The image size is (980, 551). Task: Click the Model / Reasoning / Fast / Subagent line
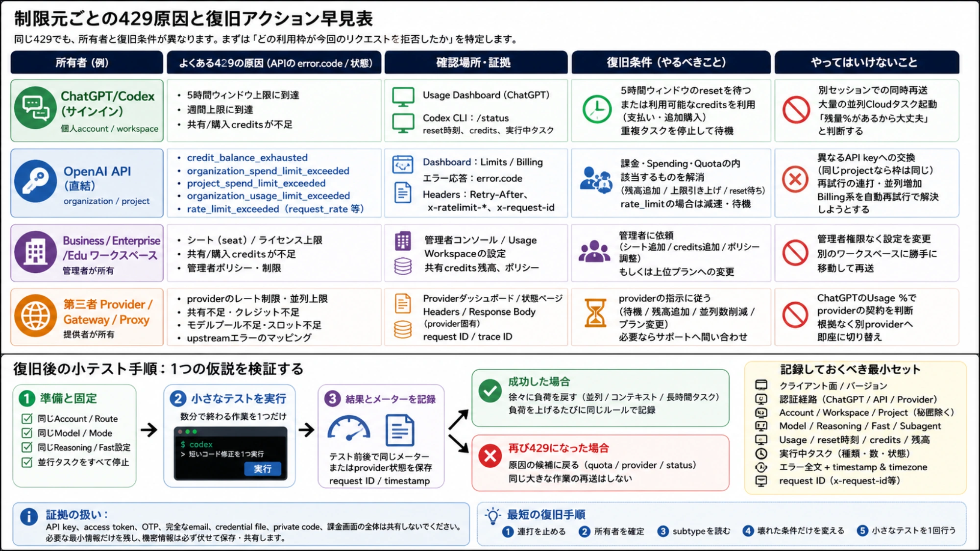point(860,426)
